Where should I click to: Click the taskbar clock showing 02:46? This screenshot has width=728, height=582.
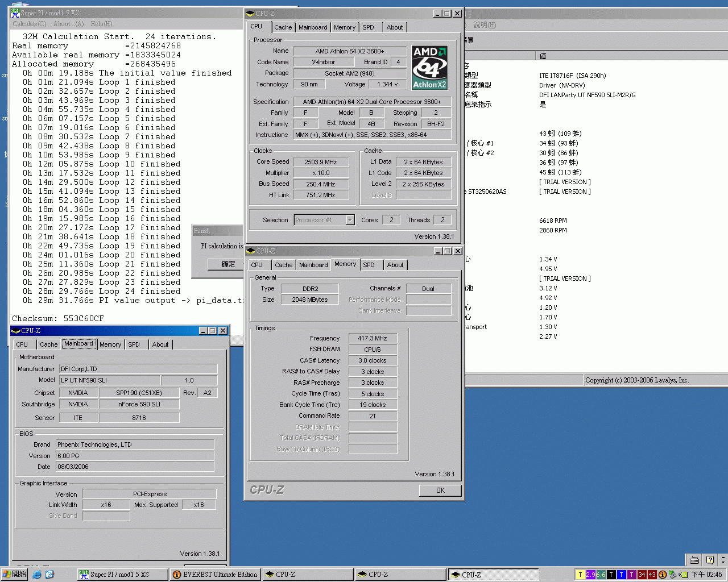coord(707,575)
